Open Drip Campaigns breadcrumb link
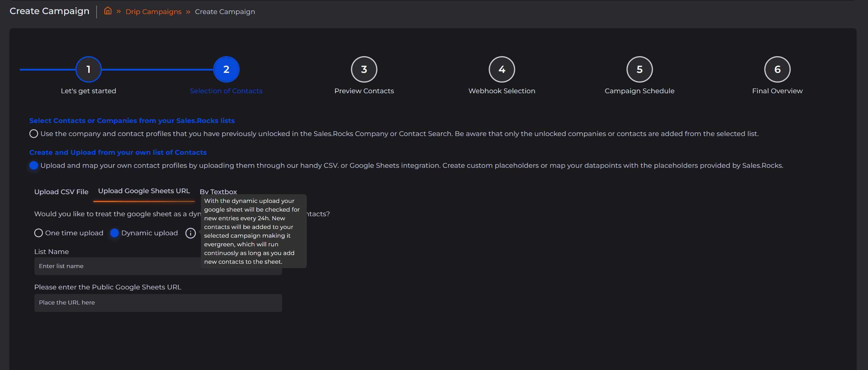868x370 pixels. pyautogui.click(x=153, y=12)
